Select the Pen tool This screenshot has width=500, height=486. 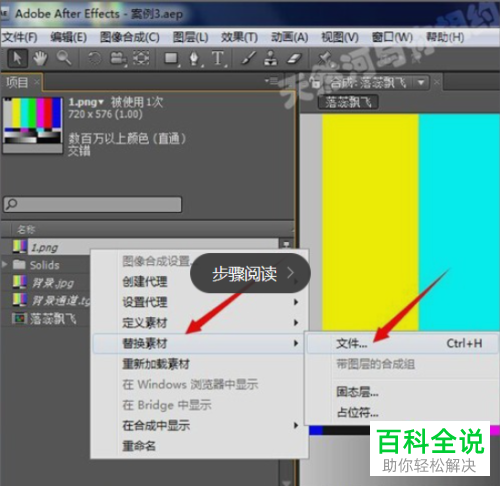tap(194, 59)
